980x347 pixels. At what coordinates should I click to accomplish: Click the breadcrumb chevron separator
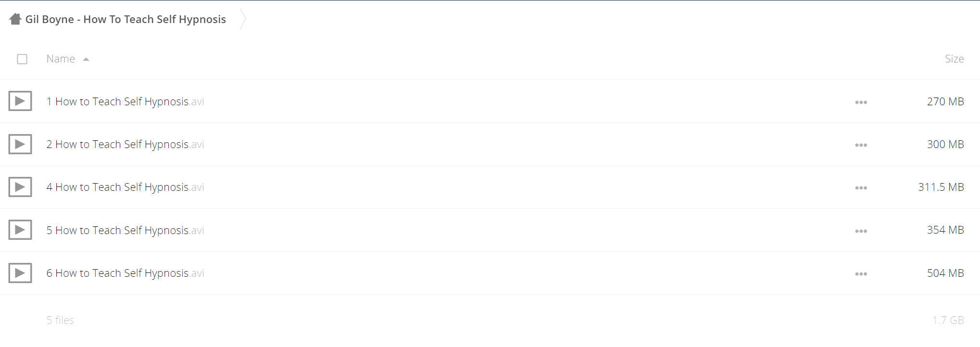coord(243,19)
